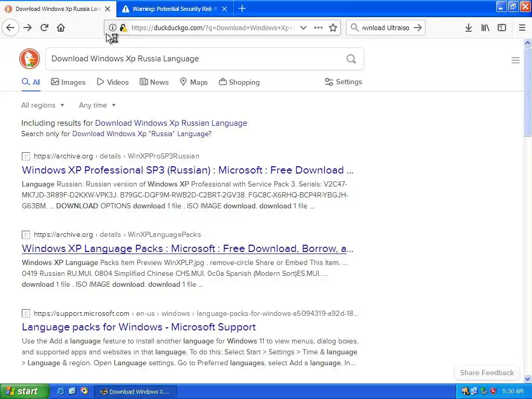Viewport: 532px width, 399px height.
Task: Click Download Windows Xp Russian Language suggestion
Action: [x=171, y=123]
